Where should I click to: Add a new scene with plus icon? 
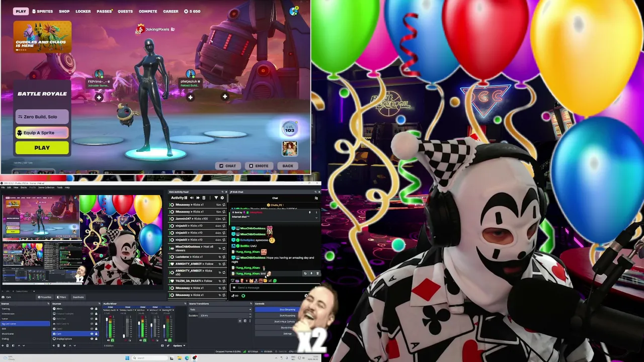[x=3, y=345]
